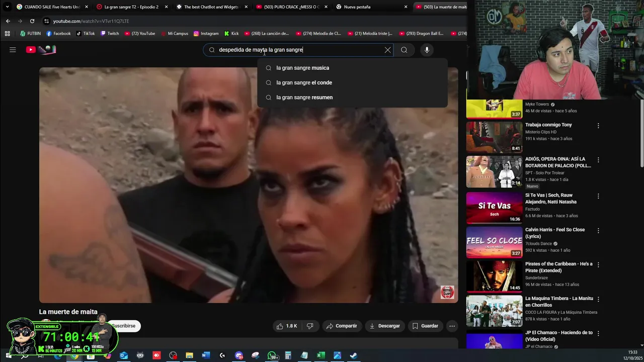Image resolution: width=644 pixels, height=362 pixels.
Task: Open the Feel So Close thumbnail
Action: pyautogui.click(x=494, y=242)
